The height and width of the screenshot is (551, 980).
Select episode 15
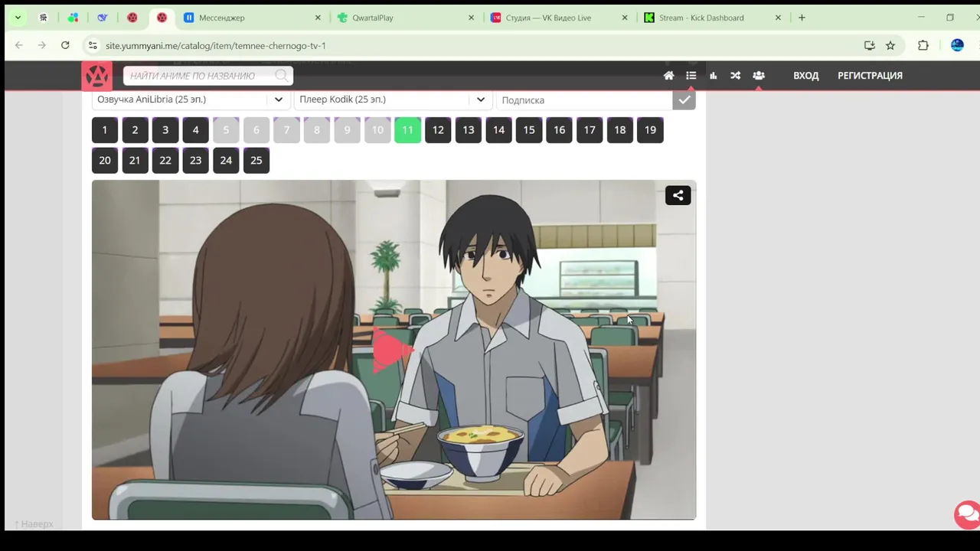529,130
